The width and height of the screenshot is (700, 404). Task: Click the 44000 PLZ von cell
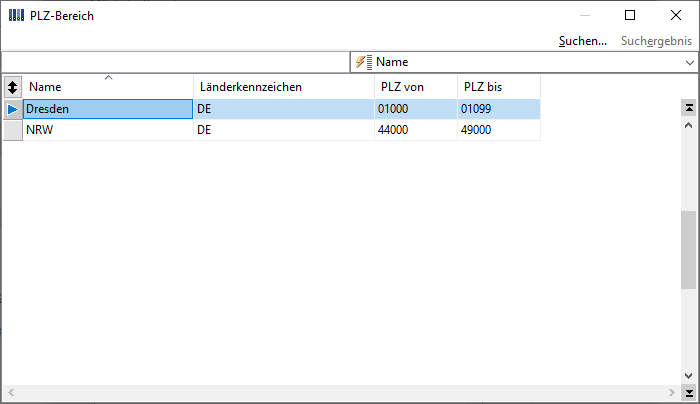point(416,130)
